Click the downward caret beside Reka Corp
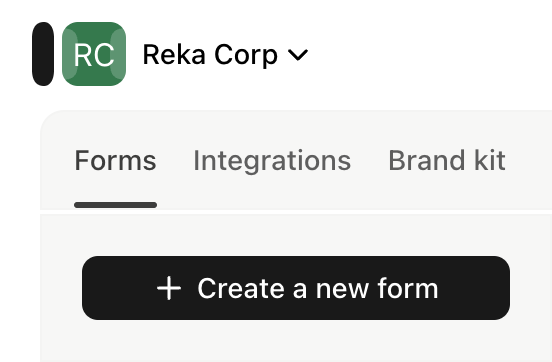The image size is (552, 362). click(298, 55)
